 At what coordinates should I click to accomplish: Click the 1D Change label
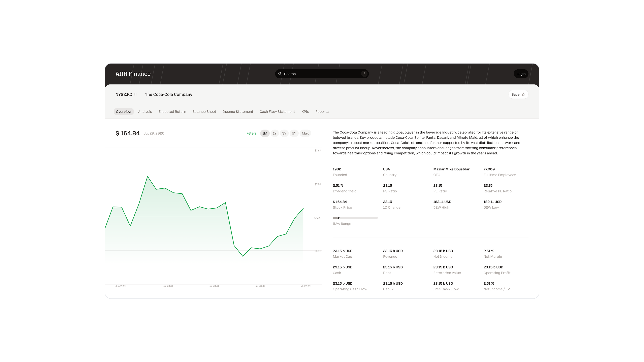point(391,207)
